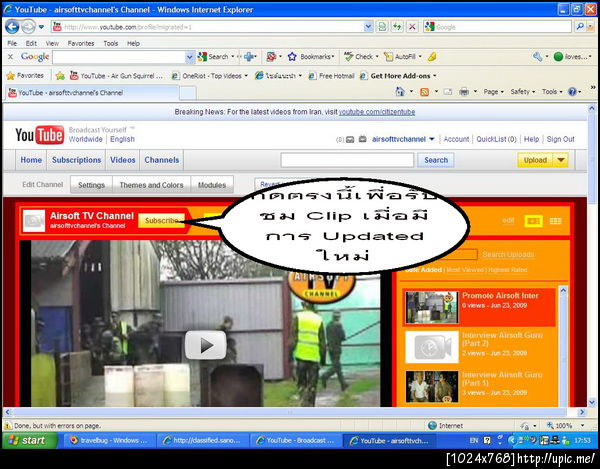Open Interview Airsoft Guru (Part 1) thumbnail
The height and width of the screenshot is (469, 600).
[432, 386]
